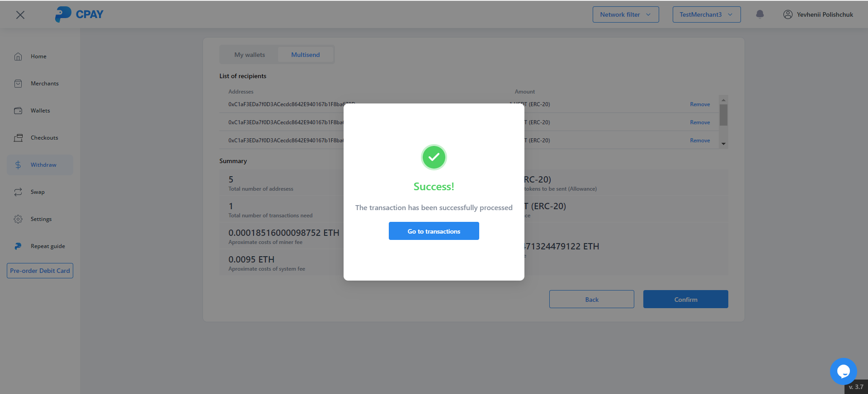The image size is (868, 394).
Task: Open notifications bell
Action: [x=760, y=14]
